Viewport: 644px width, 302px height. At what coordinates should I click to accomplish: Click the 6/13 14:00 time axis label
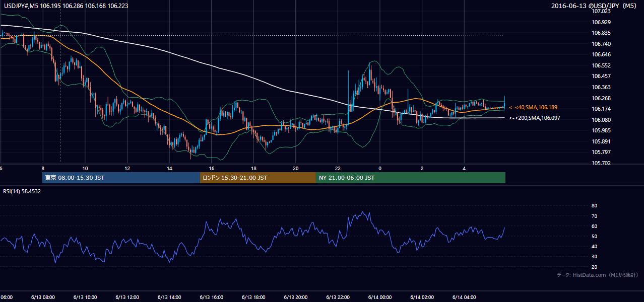(169, 297)
